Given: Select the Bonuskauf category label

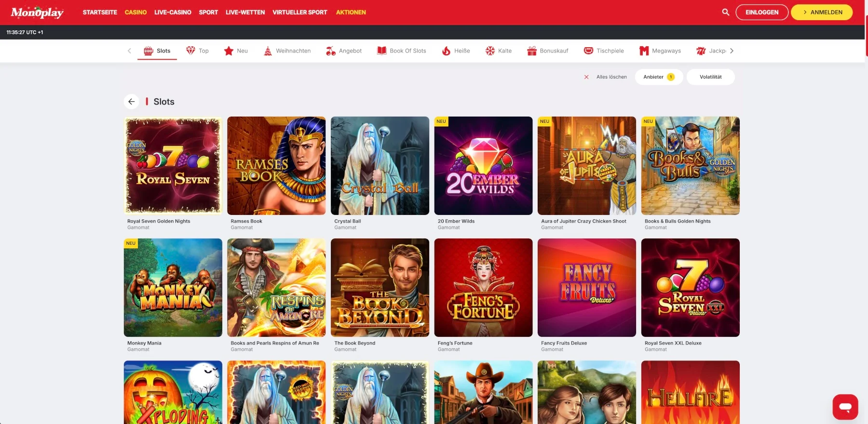Looking at the screenshot, I should point(554,51).
